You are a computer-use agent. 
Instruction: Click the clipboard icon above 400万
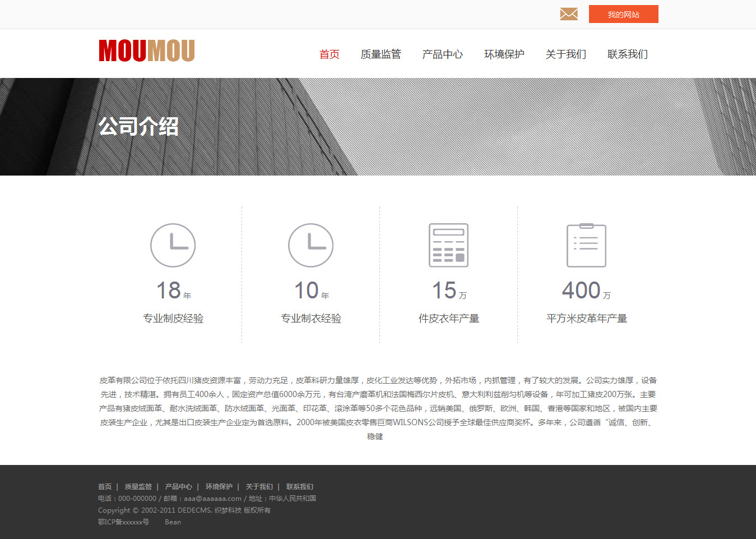click(586, 246)
